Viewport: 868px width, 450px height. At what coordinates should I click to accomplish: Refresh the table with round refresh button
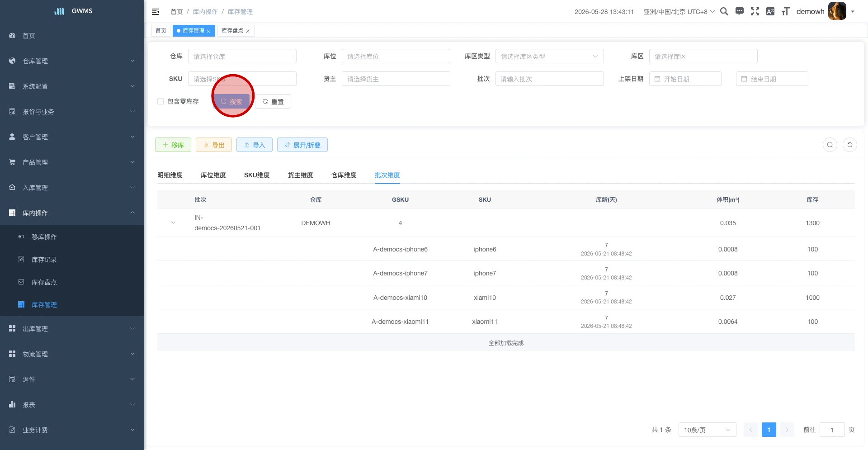pos(850,145)
